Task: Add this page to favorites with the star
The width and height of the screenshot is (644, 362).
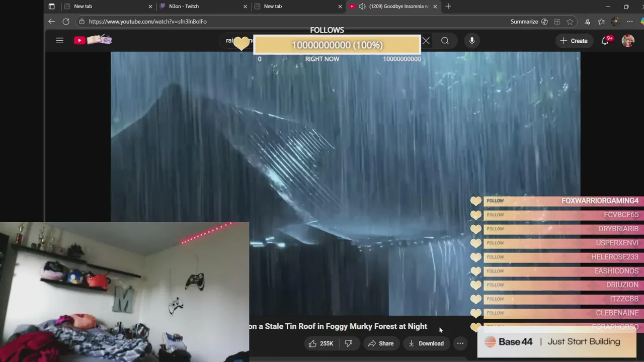Action: pyautogui.click(x=570, y=22)
